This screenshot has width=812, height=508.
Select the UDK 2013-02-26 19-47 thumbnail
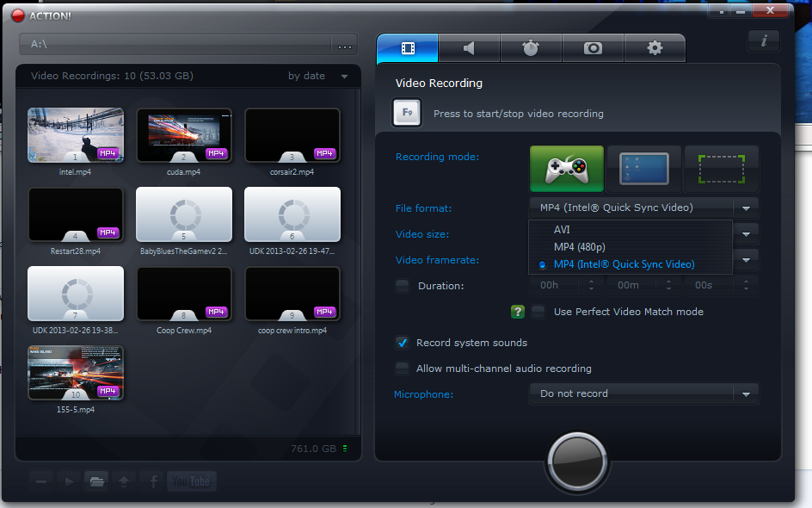click(292, 215)
